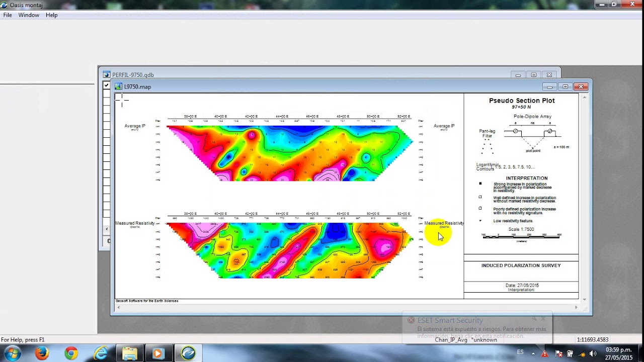Click the Pole-Dipole Array label

tap(532, 117)
